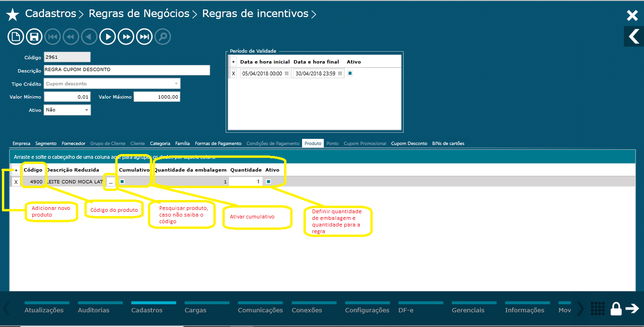Close the screen with the X icon
This screenshot has width=644, height=327.
[x=632, y=16]
